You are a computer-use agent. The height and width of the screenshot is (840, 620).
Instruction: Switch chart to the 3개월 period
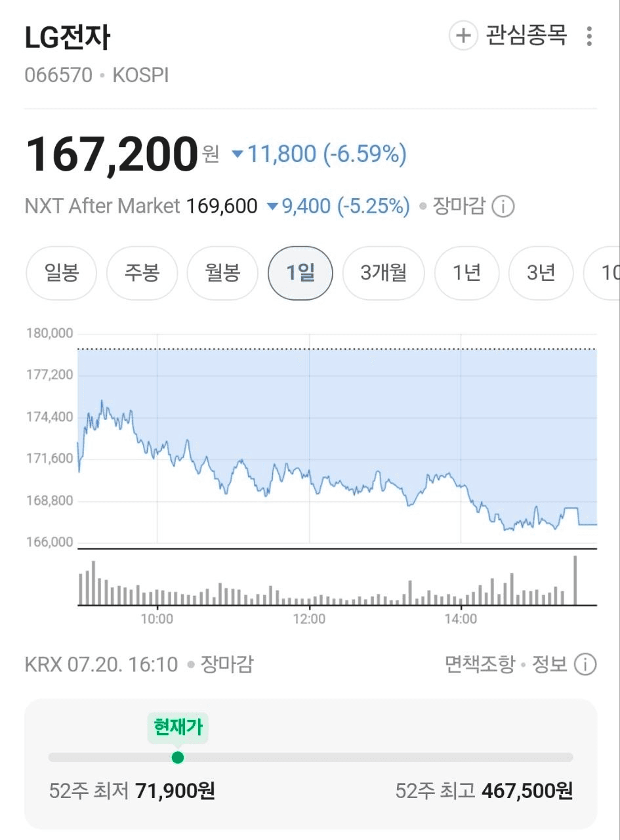tap(384, 273)
